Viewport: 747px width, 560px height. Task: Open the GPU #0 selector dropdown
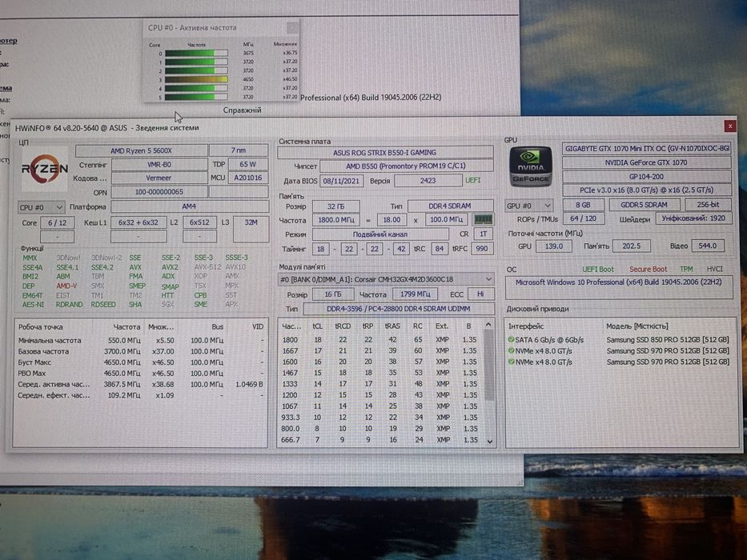[x=528, y=206]
